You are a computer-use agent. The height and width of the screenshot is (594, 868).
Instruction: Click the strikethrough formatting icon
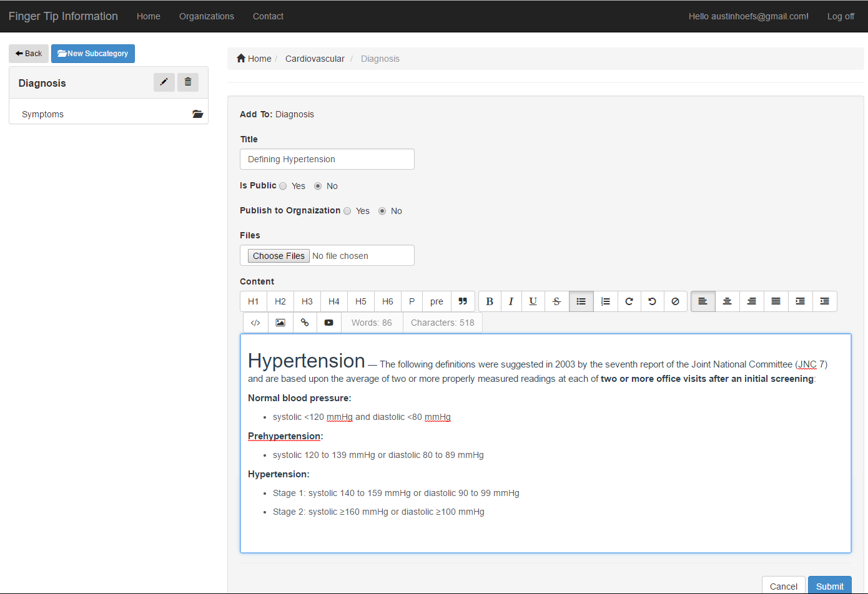(x=556, y=301)
